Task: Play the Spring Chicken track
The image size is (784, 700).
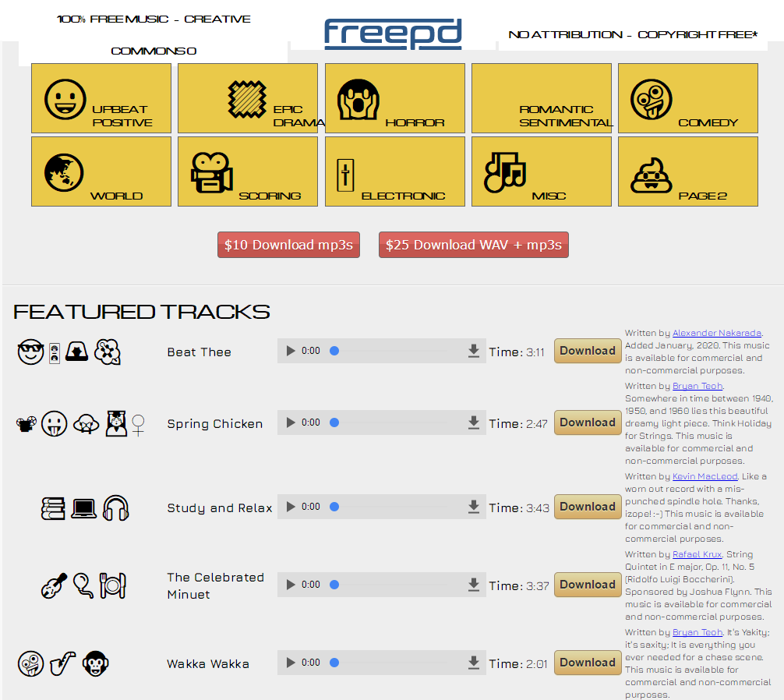Action: (x=291, y=422)
